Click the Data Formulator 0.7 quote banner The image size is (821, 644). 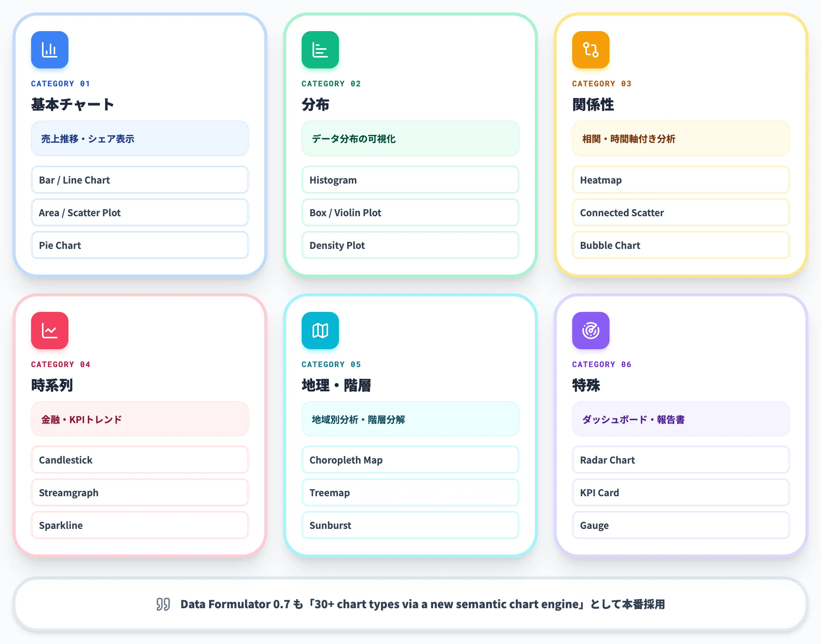tap(410, 604)
